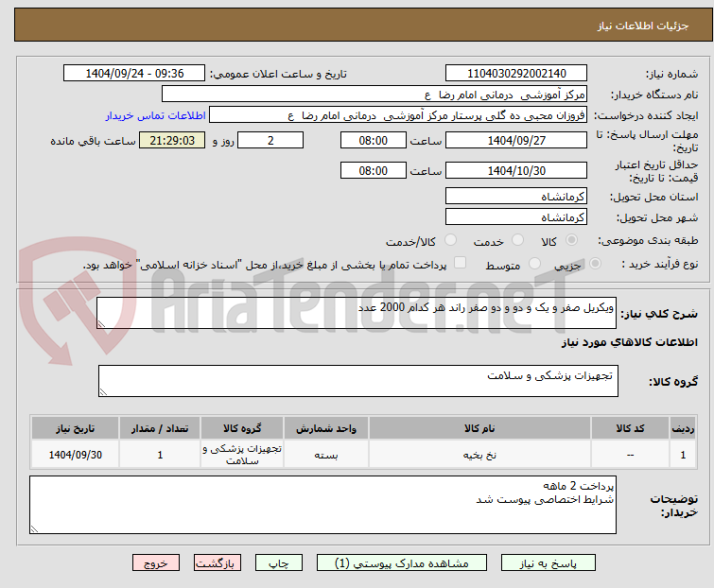Click the remaining time 21:29:03 field

tap(172, 140)
